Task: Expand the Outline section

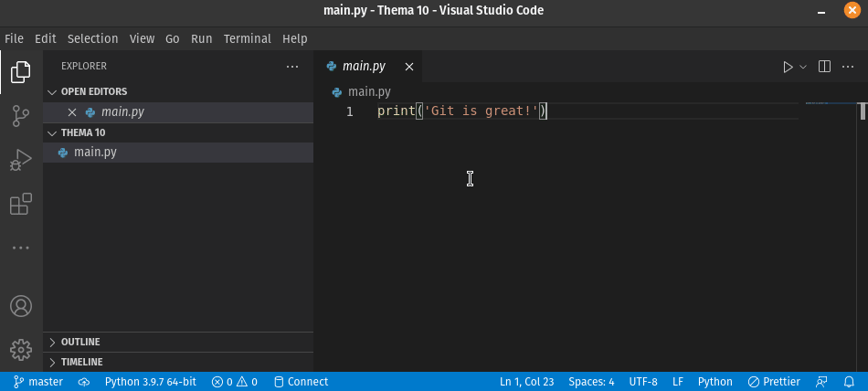Action: [80, 342]
